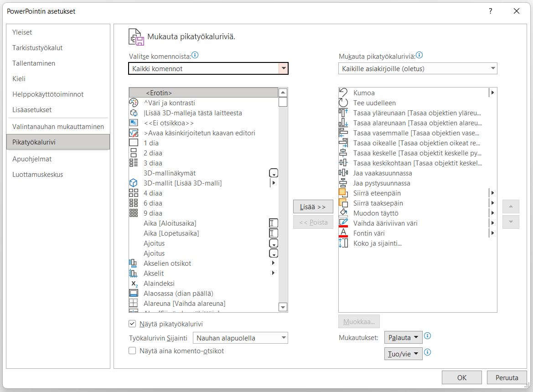The image size is (533, 392).
Task: Select the <Erotin> separator list item
Action: point(203,93)
